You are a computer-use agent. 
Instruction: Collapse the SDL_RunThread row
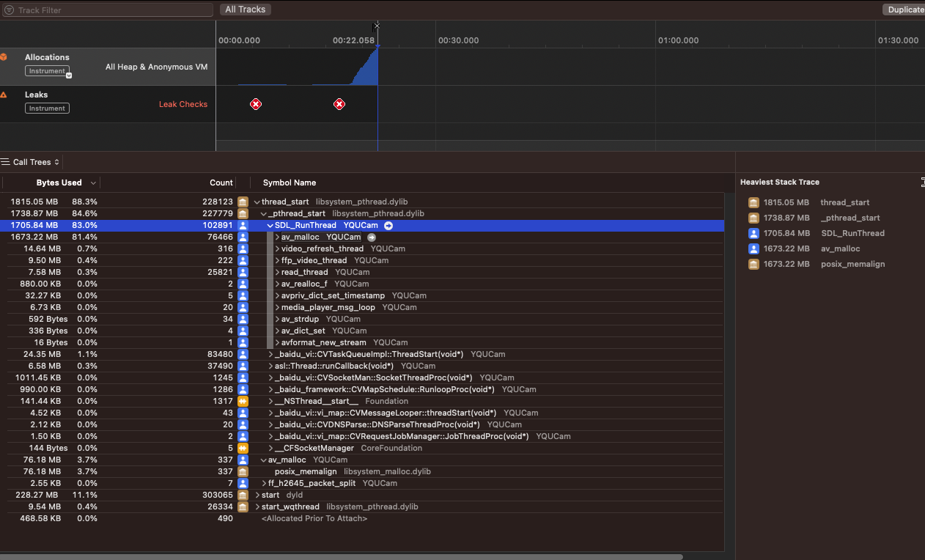[270, 225]
